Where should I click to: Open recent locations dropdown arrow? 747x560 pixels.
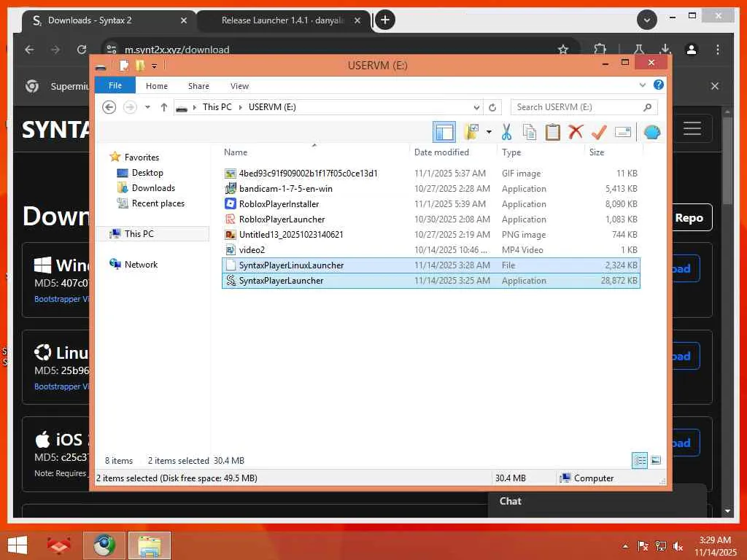(147, 107)
